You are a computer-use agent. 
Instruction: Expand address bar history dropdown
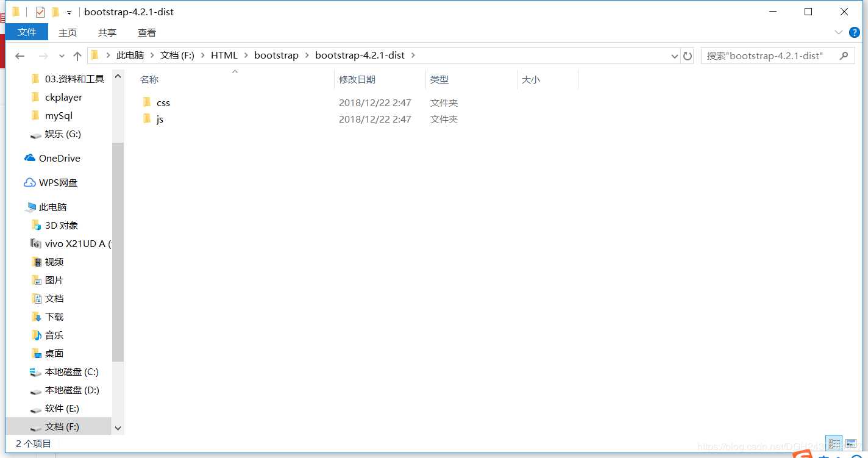pyautogui.click(x=675, y=56)
